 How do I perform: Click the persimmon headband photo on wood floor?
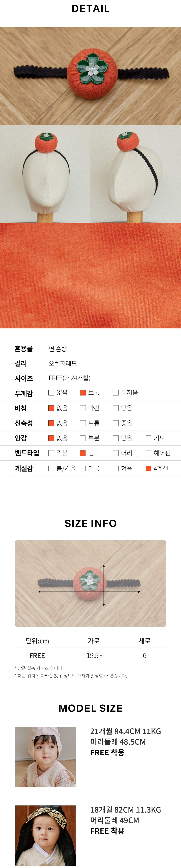90,76
